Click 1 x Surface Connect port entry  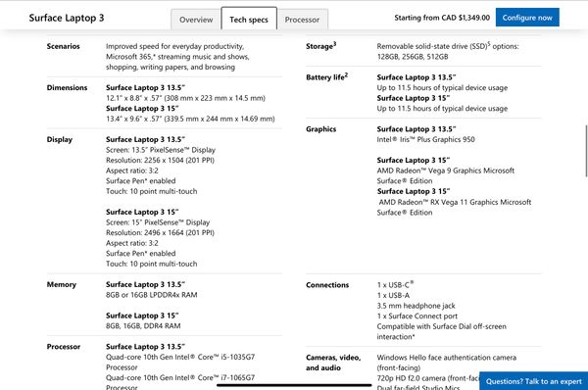tap(417, 316)
